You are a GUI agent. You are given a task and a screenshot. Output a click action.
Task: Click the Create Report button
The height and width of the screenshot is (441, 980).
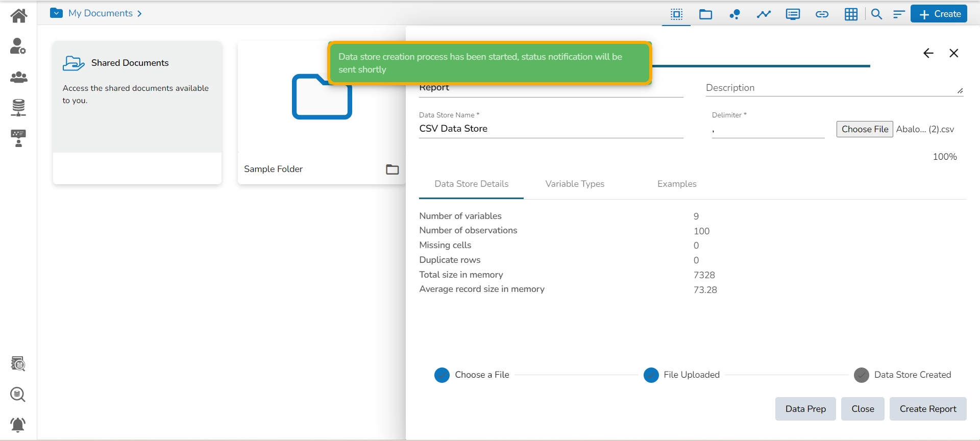[927, 409]
